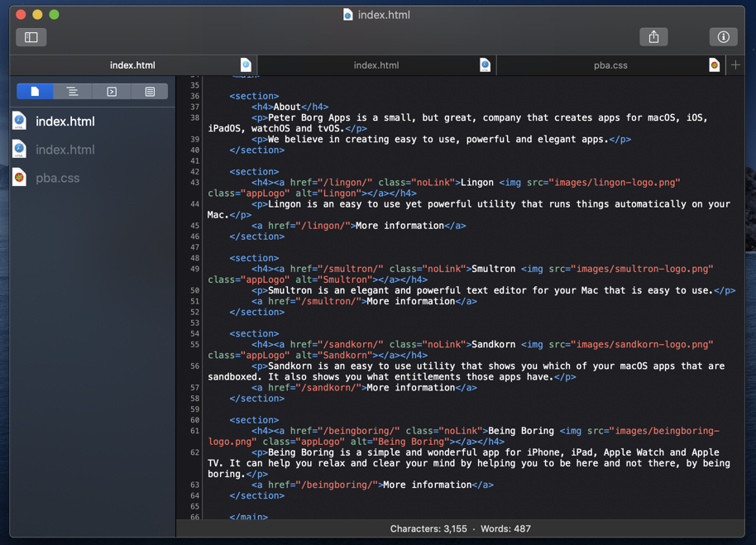Click "/smultron/" href on line 51
The width and height of the screenshot is (756, 545).
point(331,301)
